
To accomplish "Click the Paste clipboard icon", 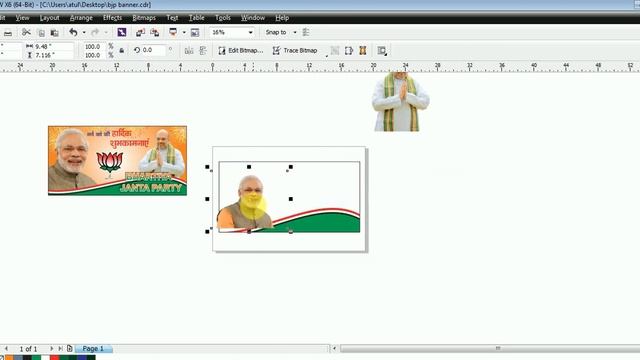I will point(54,33).
